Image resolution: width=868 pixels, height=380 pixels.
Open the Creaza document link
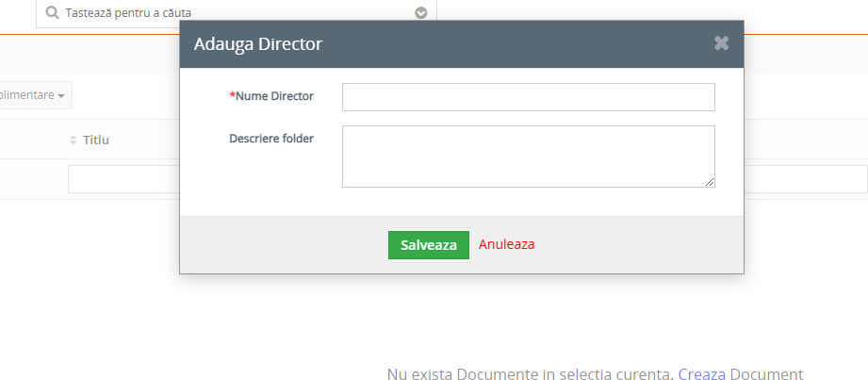point(702,374)
